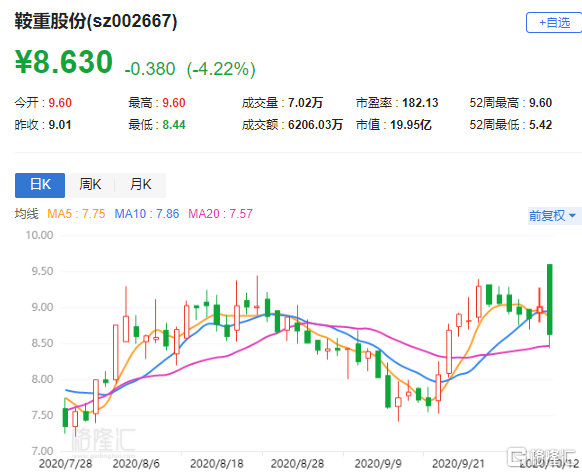
Task: Click the 今开 9.60 opening price value
Action: 60,103
